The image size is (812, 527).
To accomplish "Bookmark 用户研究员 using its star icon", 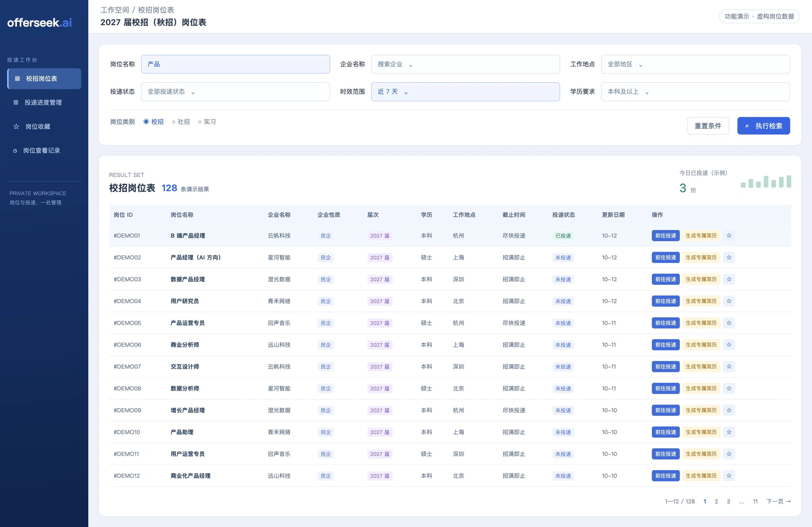I will (x=729, y=301).
